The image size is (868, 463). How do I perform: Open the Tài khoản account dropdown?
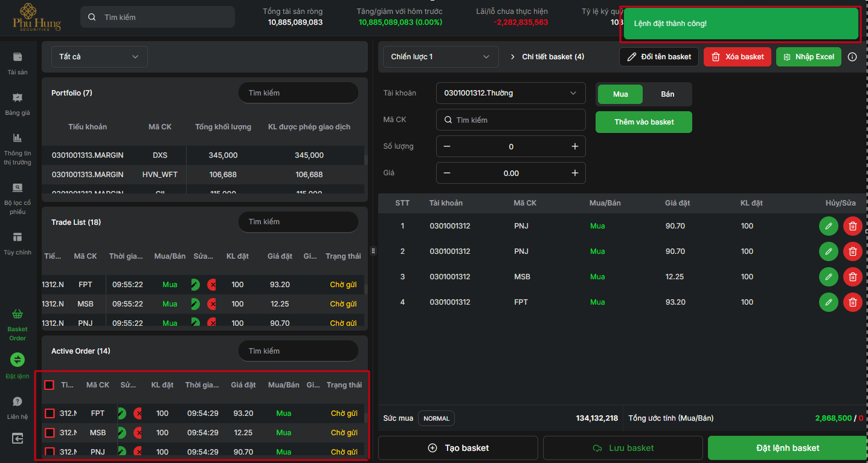pyautogui.click(x=510, y=93)
